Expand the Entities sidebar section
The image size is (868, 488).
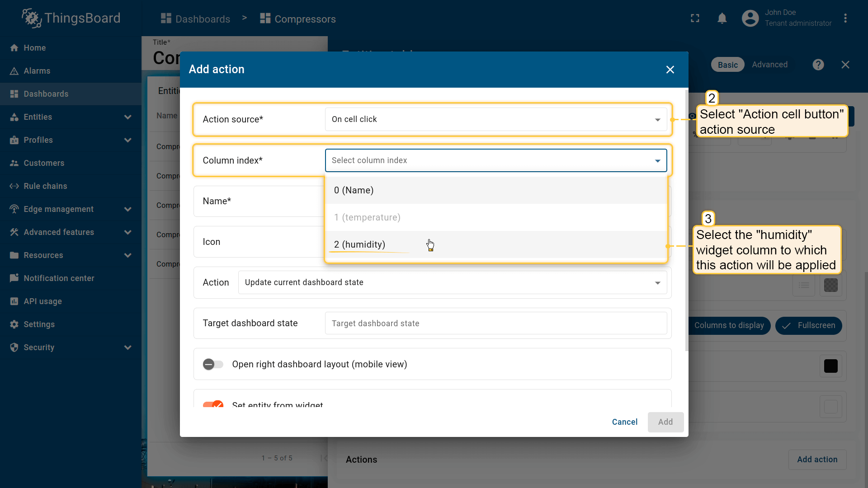pos(127,117)
